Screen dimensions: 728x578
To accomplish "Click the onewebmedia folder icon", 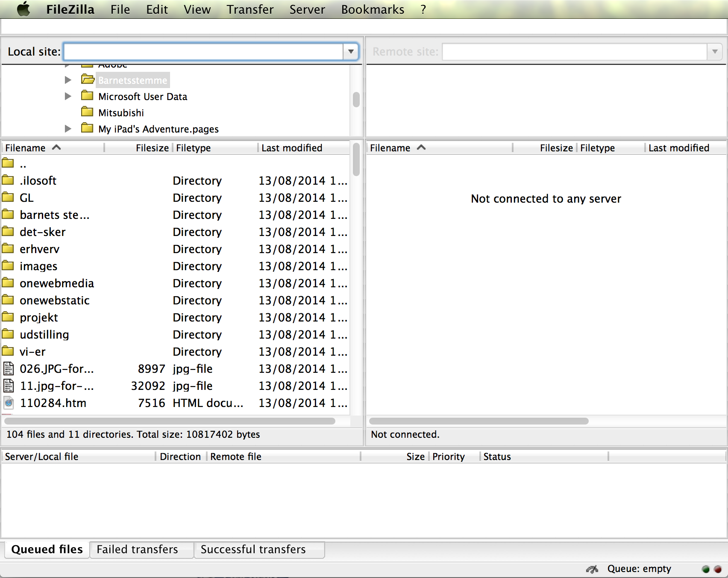I will 8,283.
